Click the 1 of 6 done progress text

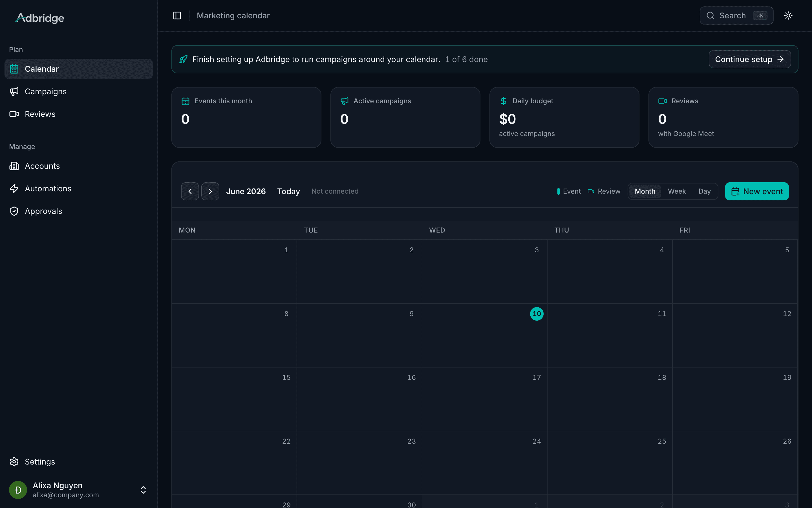(466, 59)
